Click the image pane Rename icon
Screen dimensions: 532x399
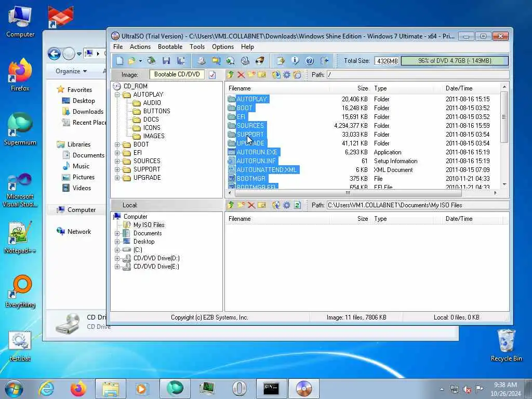pyautogui.click(x=262, y=75)
